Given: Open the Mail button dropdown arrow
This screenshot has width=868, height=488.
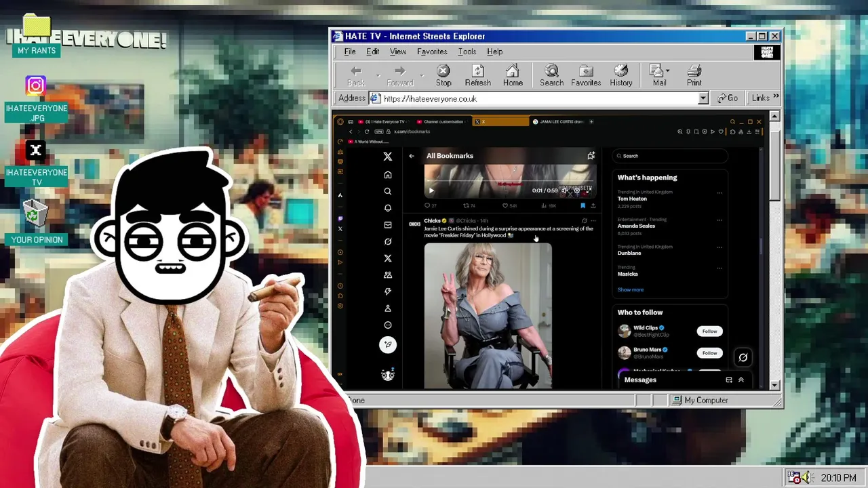Looking at the screenshot, I should pyautogui.click(x=668, y=70).
